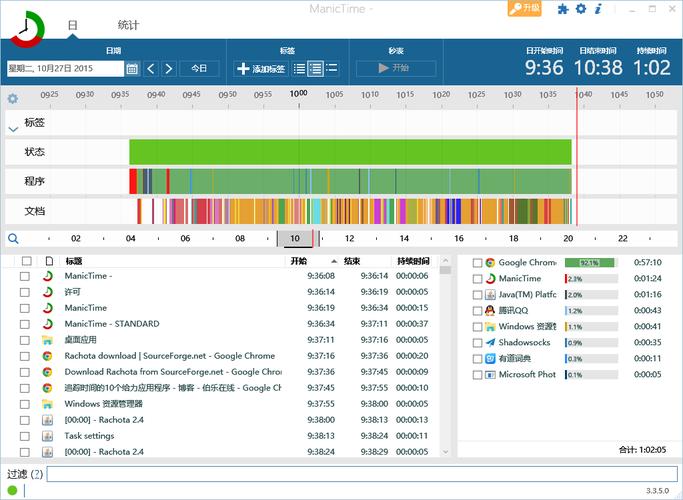
Task: Check the Google Chrome application checkbox
Action: coord(477,263)
